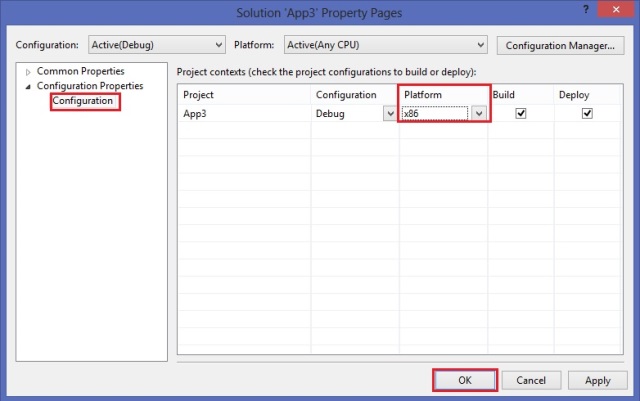The height and width of the screenshot is (401, 640).
Task: Uncheck the Build checkbox for App3
Action: 520,113
